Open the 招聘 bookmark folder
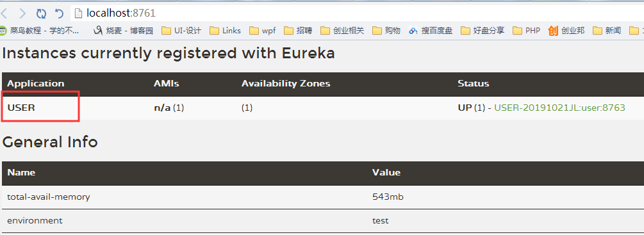The height and width of the screenshot is (235, 644). [298, 30]
